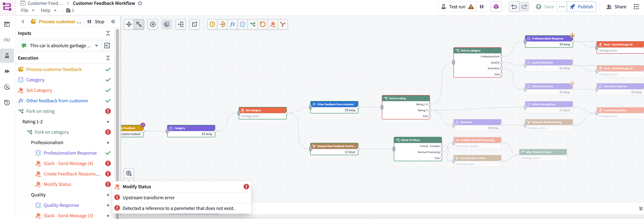
Task: Click the Stop button
Action: click(x=95, y=21)
